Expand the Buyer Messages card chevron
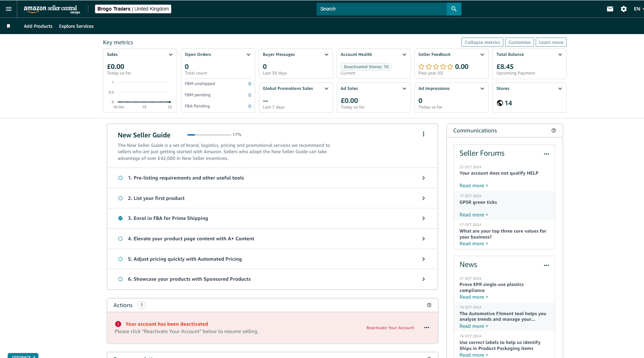Image resolution: width=644 pixels, height=358 pixels. click(x=326, y=54)
